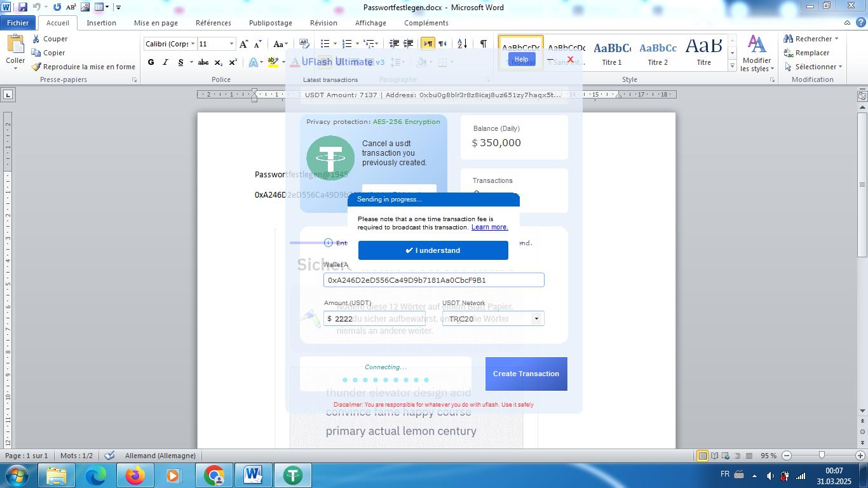Click the zoom in plus button
This screenshot has width=868, height=488.
click(x=860, y=456)
